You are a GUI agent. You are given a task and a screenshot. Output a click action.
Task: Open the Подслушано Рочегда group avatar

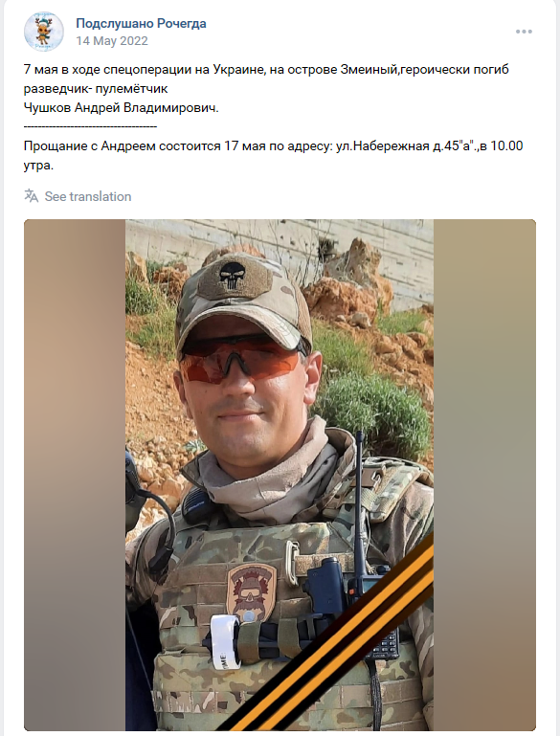[x=44, y=32]
